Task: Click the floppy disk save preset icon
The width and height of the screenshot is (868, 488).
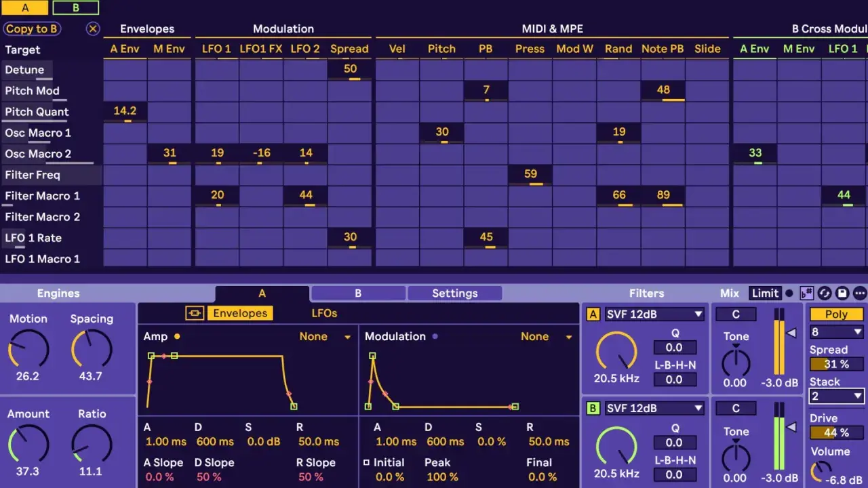Action: (842, 293)
